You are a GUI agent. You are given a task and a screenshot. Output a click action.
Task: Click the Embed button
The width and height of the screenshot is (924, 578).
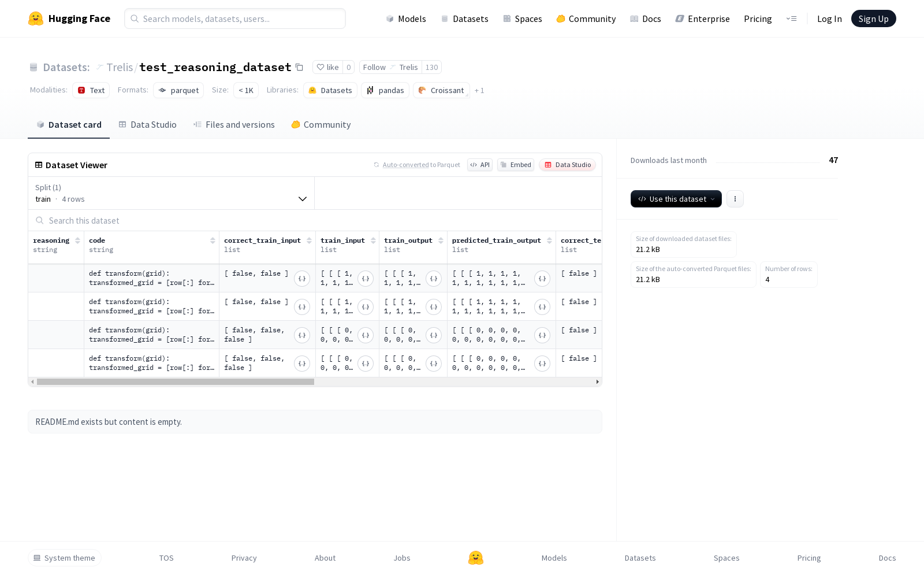[516, 165]
